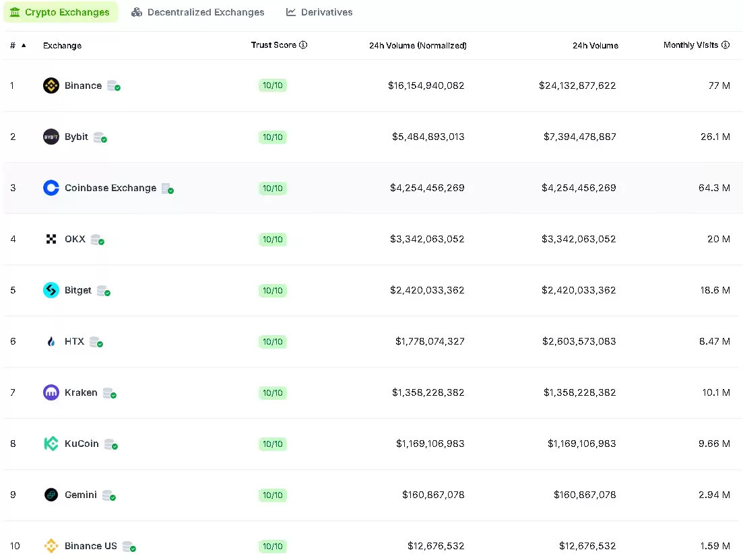Click the Coinbase Exchange logo icon
The height and width of the screenshot is (560, 743).
tap(51, 188)
